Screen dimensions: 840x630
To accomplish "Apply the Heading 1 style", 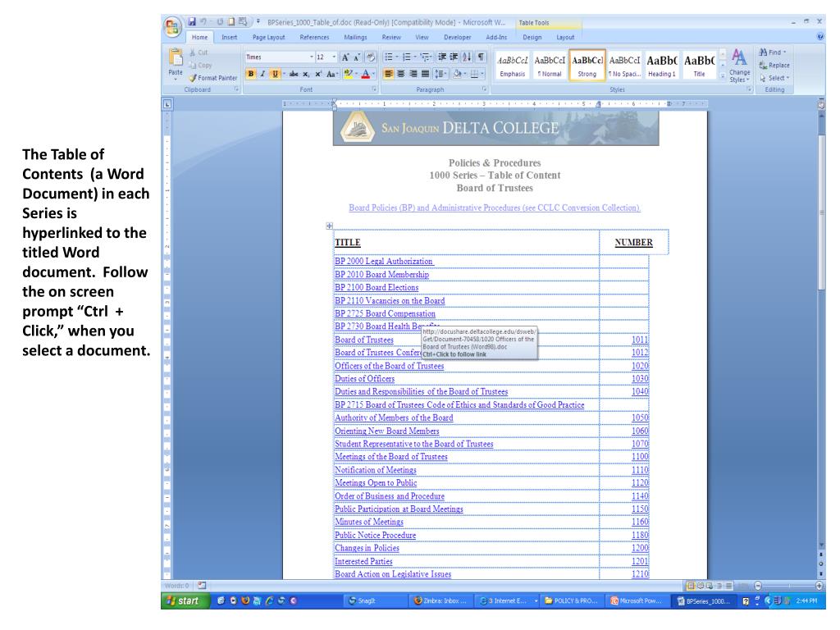I will pyautogui.click(x=662, y=65).
